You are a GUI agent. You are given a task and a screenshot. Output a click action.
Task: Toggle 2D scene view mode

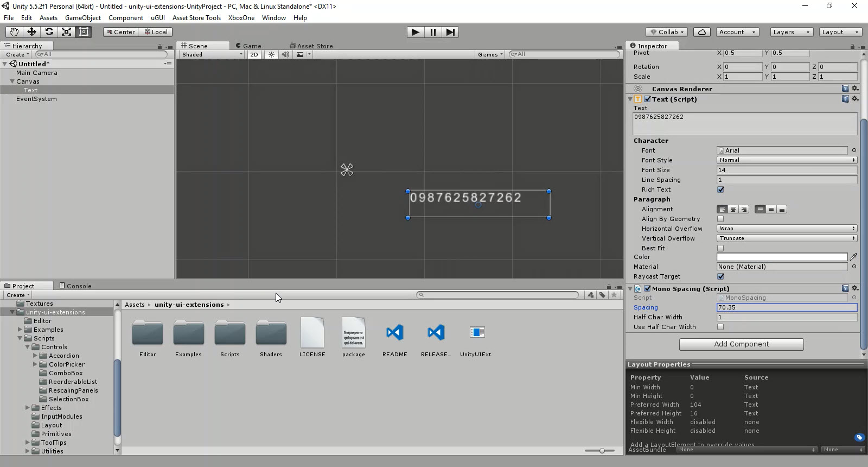pyautogui.click(x=254, y=54)
